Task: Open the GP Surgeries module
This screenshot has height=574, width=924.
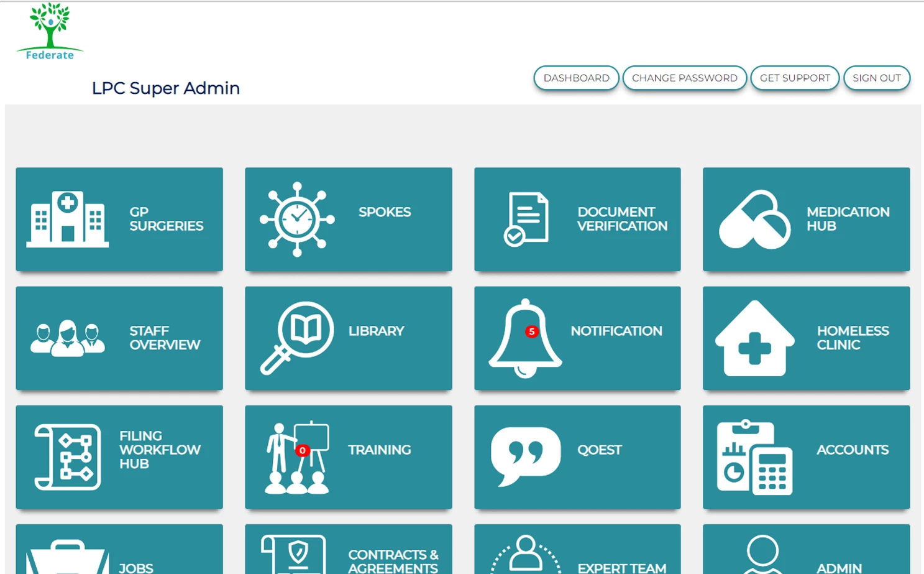Action: 119,219
